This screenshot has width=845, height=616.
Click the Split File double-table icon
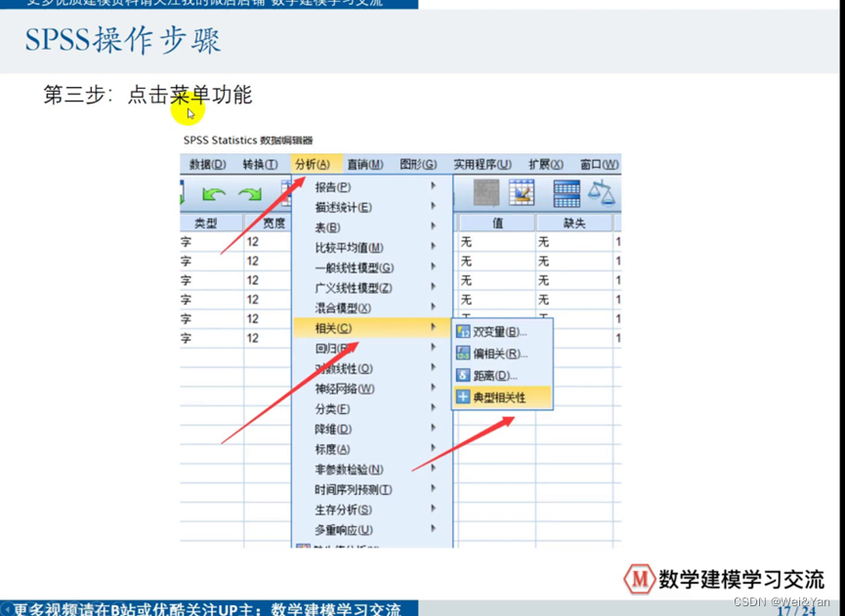click(567, 194)
